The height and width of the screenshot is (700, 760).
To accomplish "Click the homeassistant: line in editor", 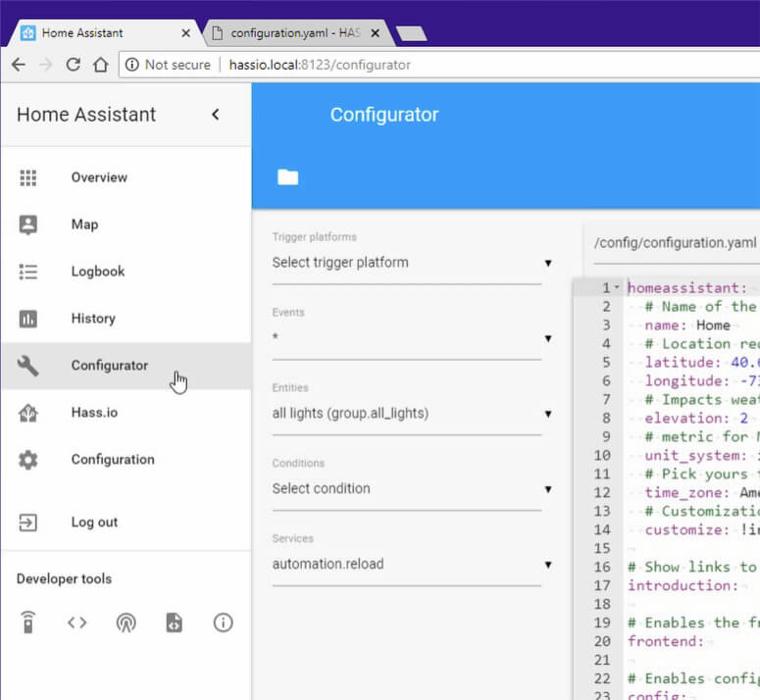I will 687,288.
